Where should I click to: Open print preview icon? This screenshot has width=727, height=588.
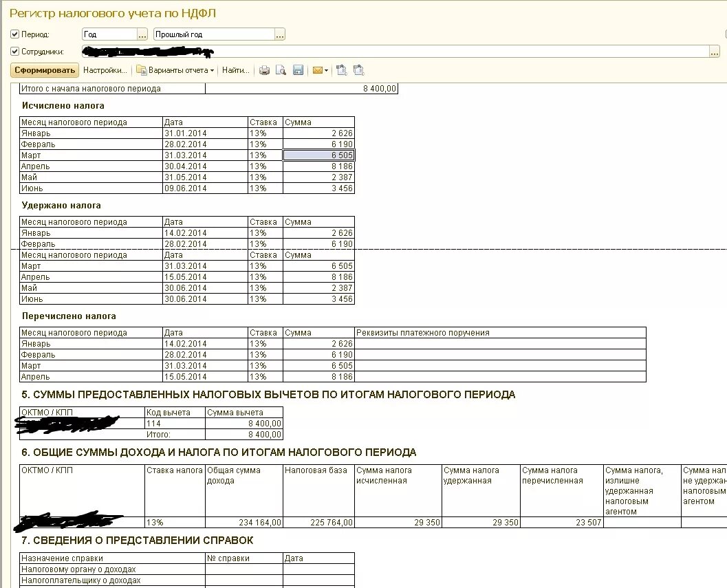pos(281,70)
